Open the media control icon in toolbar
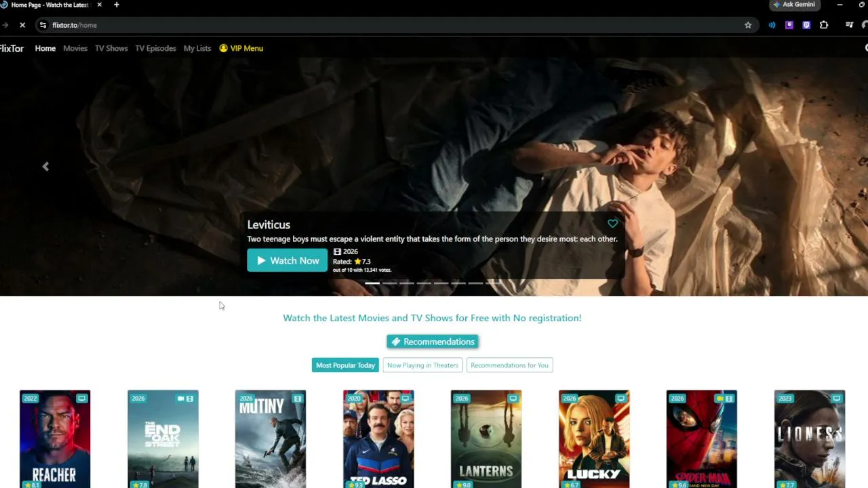Viewport: 868px width, 488px height. (x=849, y=25)
